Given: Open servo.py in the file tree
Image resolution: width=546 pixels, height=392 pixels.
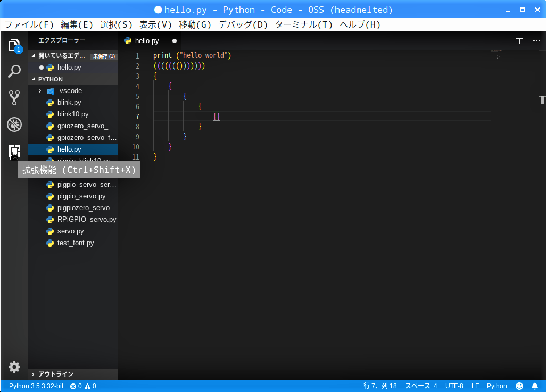Looking at the screenshot, I should pos(70,231).
